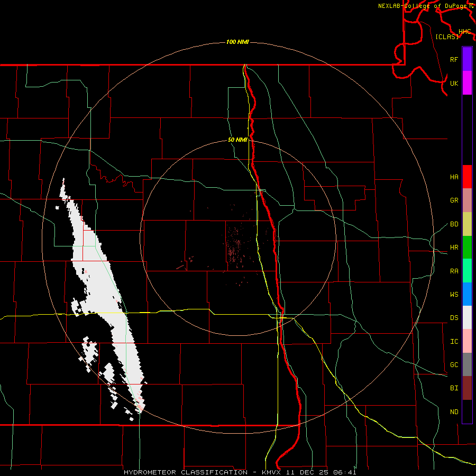Click the DS legend label

click(454, 318)
